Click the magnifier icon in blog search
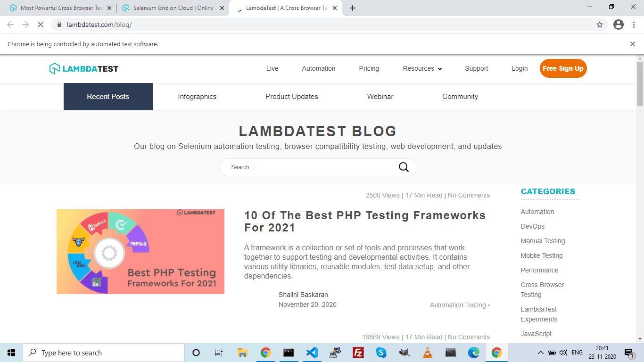Viewport: 644px width, 362px height. coord(404,167)
